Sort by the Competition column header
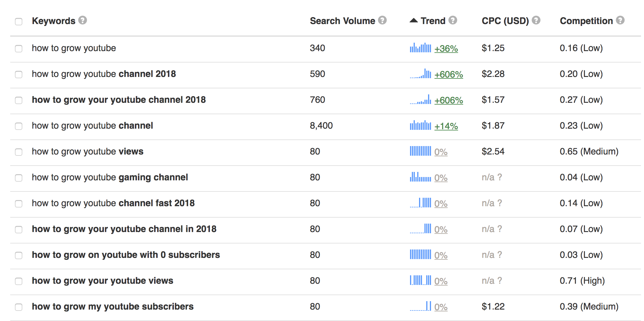 [x=586, y=21]
